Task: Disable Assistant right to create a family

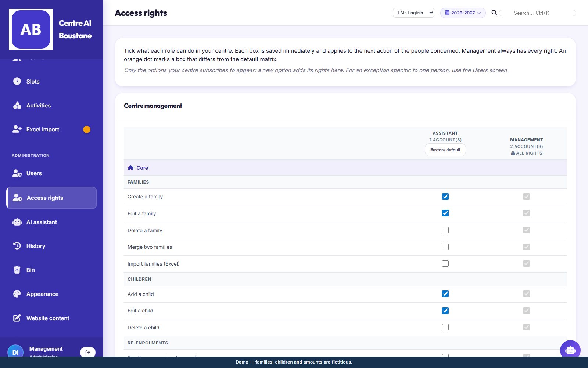Action: [445, 197]
